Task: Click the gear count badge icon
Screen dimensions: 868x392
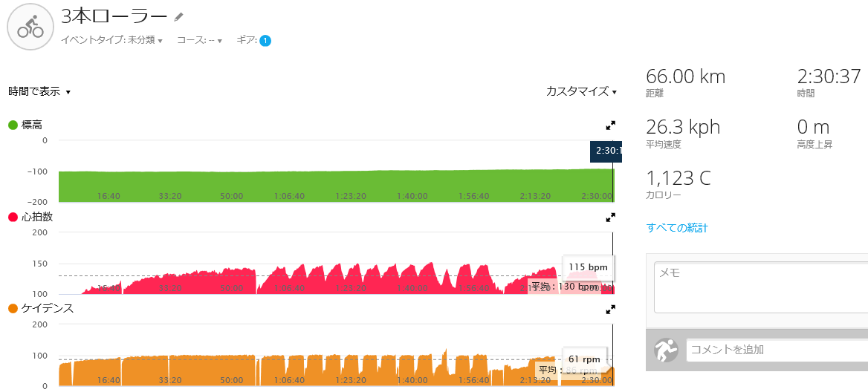Action: pos(265,41)
